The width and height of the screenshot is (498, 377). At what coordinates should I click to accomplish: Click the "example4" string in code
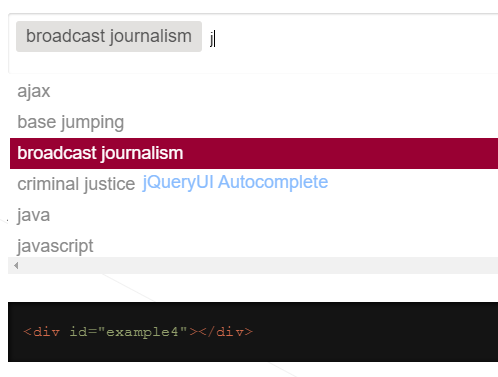tap(143, 332)
